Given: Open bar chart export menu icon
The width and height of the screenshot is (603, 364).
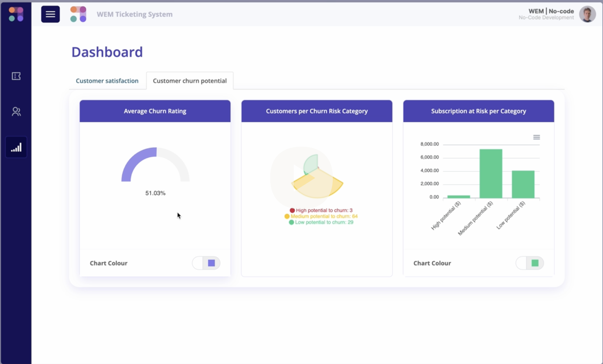Looking at the screenshot, I should [536, 137].
